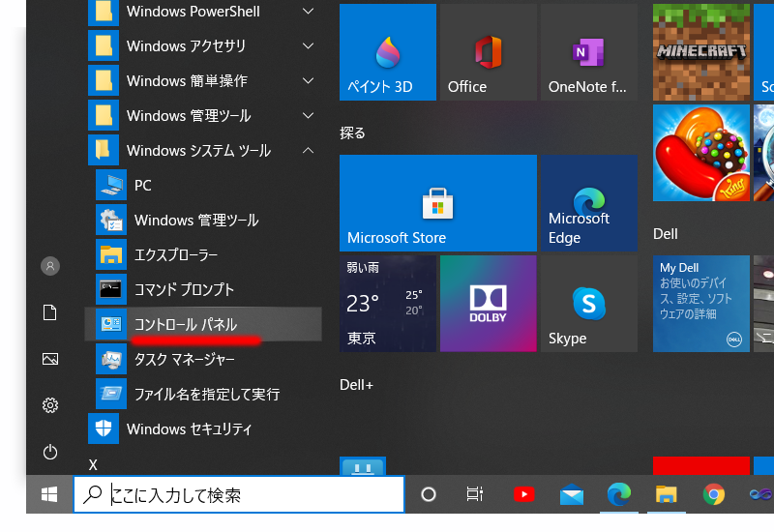
Task: Launch the Office tile
Action: coord(489,52)
